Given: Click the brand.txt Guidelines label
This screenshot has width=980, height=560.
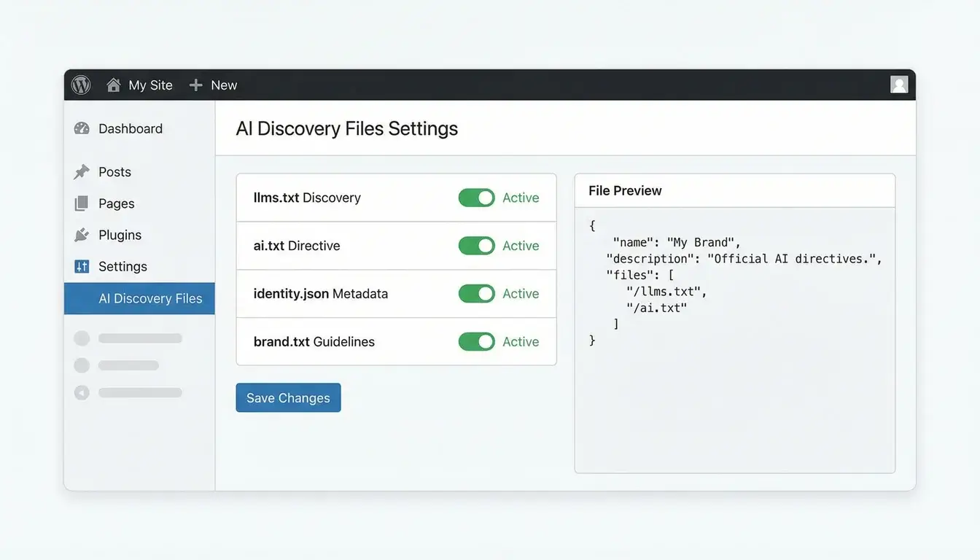Looking at the screenshot, I should tap(314, 342).
